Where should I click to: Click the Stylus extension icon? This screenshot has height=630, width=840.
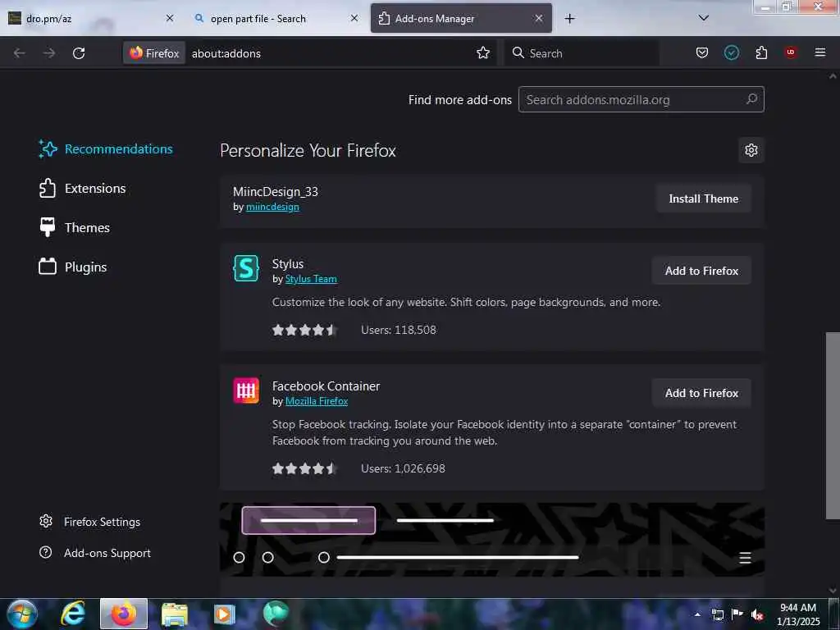pos(246,268)
